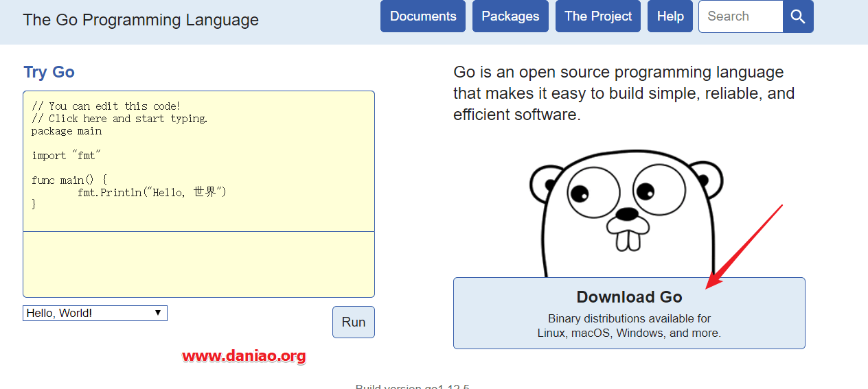
Task: Click the '// You can edit this code!' comment
Action: [106, 106]
